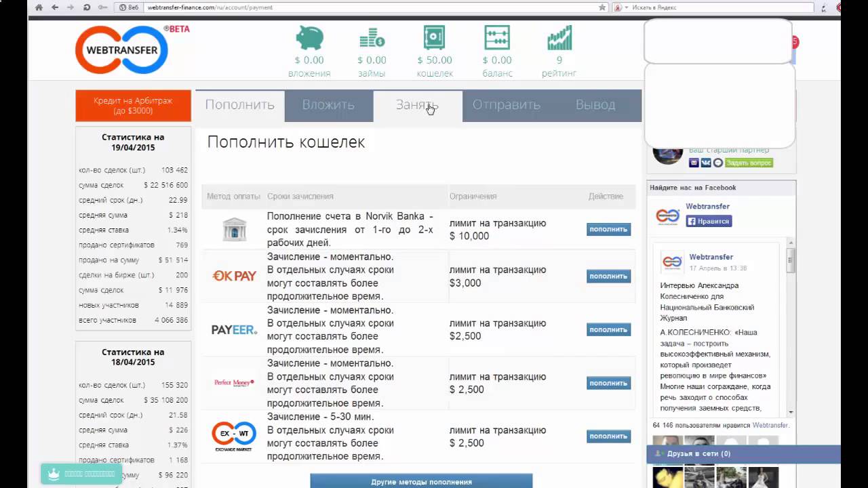The width and height of the screenshot is (868, 488).
Task: Open the рейтинг chart icon
Action: 559,37
